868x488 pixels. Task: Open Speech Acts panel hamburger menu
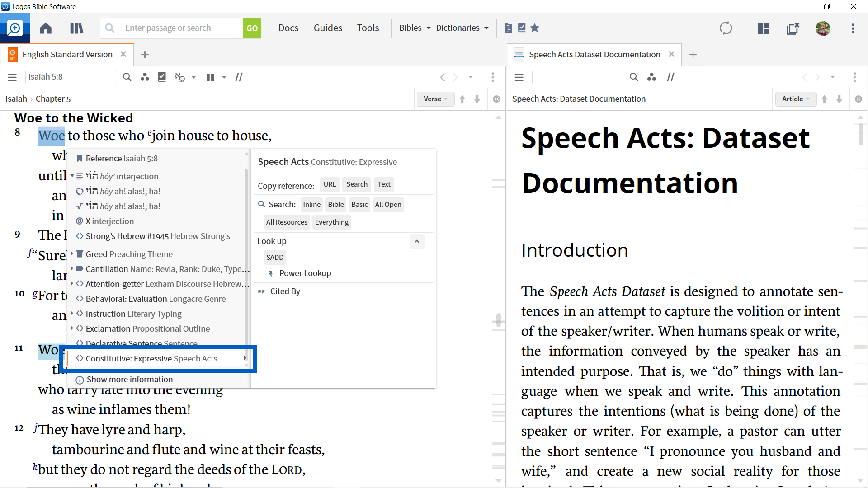[x=519, y=77]
